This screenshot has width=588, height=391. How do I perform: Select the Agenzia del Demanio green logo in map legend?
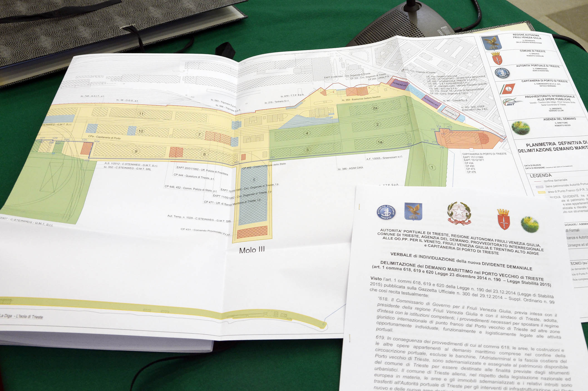[x=520, y=128]
